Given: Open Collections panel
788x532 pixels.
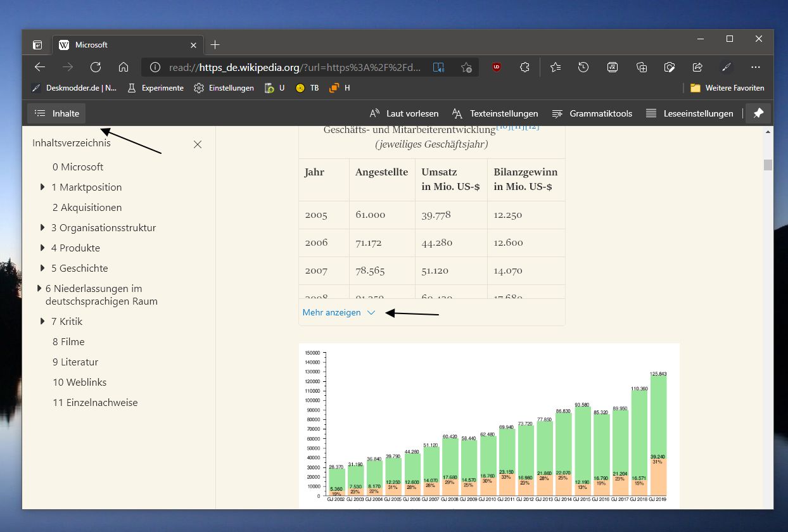Looking at the screenshot, I should tap(641, 67).
